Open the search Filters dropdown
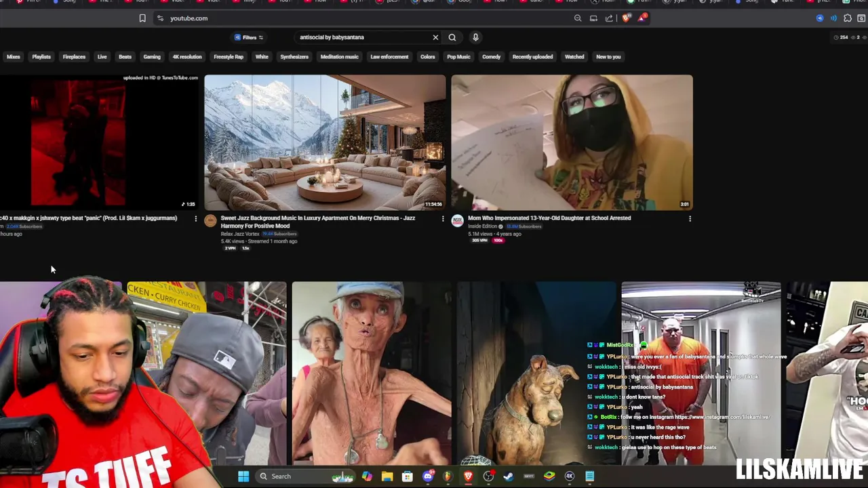 tap(249, 37)
